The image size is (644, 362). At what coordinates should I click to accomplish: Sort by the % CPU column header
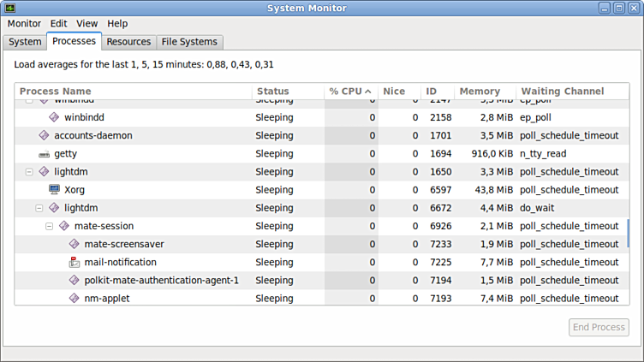point(350,92)
